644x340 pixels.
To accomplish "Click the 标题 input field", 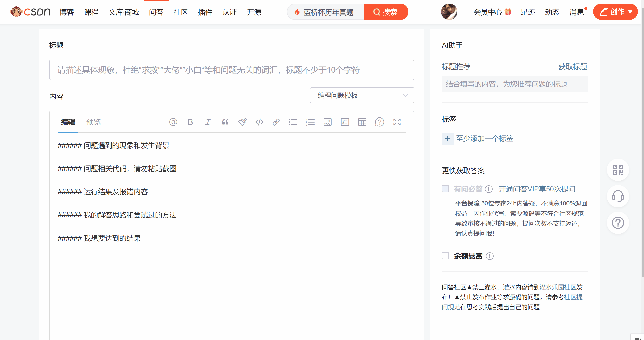I will tap(231, 70).
